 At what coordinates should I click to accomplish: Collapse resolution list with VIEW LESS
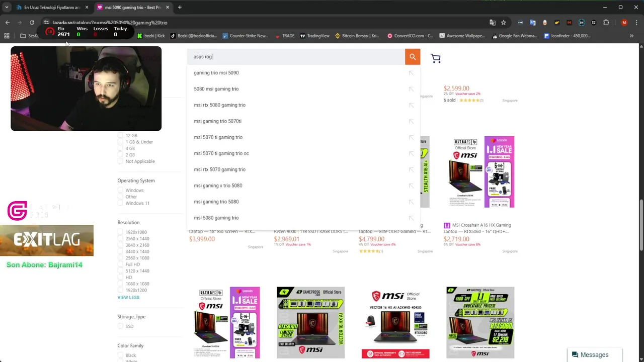pyautogui.click(x=128, y=298)
